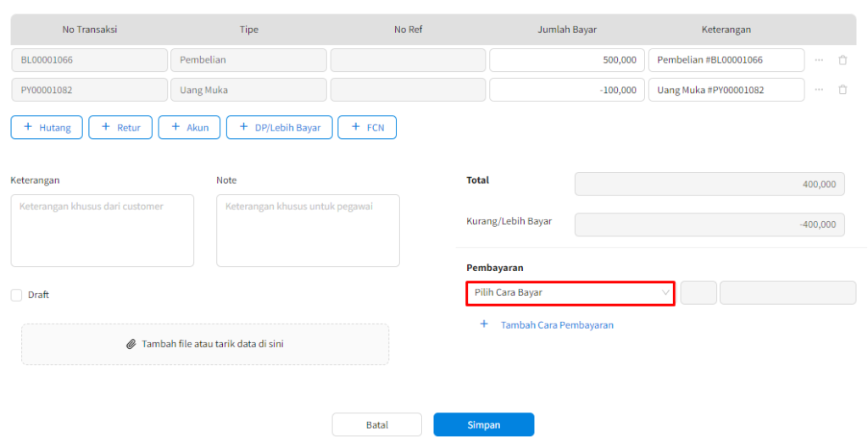Click the trash icon for Pembelian row
The height and width of the screenshot is (443, 868).
842,60
